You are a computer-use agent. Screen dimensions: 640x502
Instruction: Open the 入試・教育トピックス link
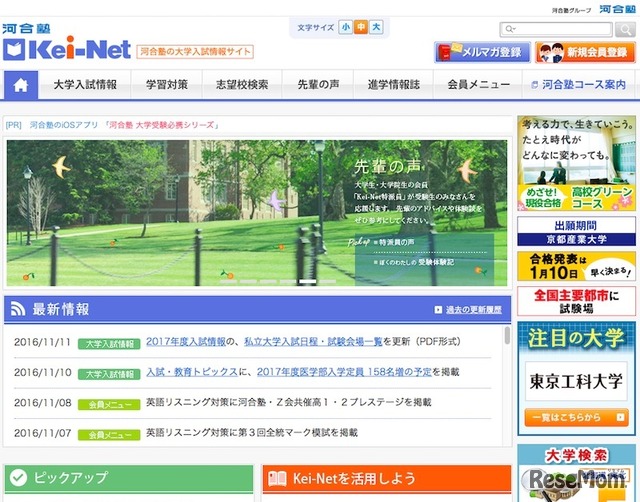click(x=192, y=372)
